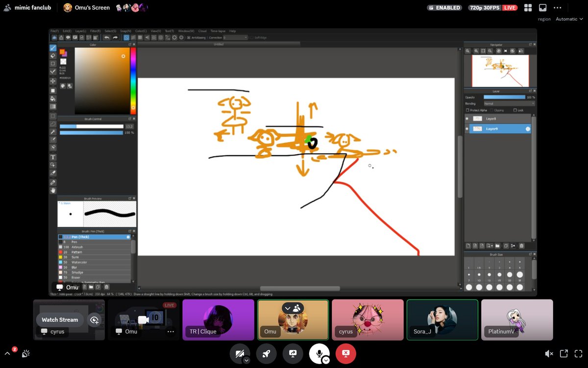Open the Filter menu
The image size is (588, 368).
click(95, 31)
